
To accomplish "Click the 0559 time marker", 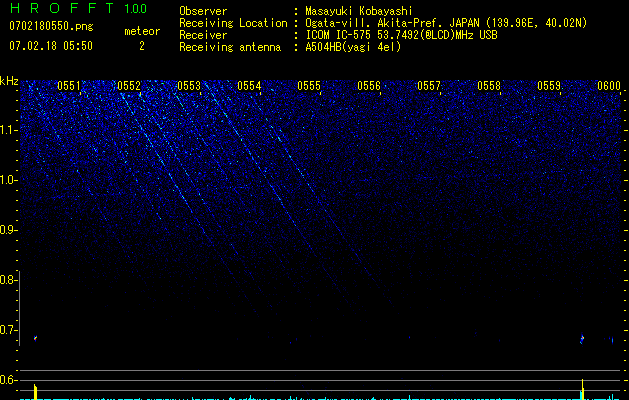I will 549,86.
